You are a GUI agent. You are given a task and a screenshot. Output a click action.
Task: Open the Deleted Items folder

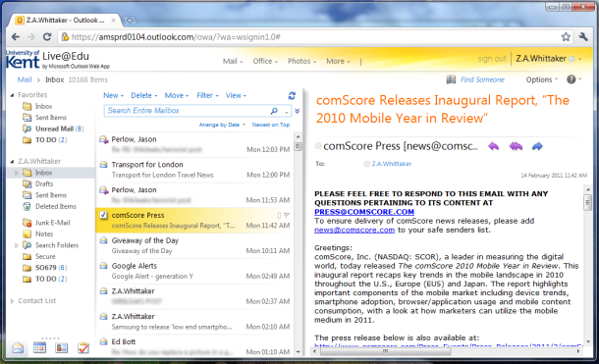point(56,206)
